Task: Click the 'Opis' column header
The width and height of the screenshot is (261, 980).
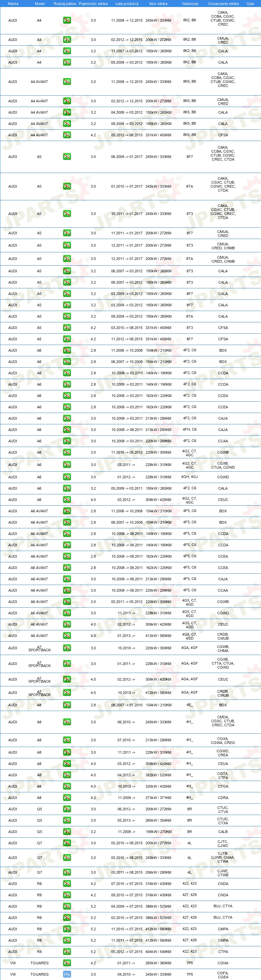Action: pos(250,3)
